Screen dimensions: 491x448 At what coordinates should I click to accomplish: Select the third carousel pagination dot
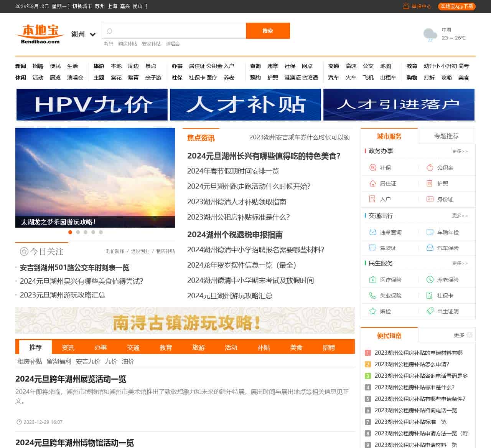click(x=86, y=232)
